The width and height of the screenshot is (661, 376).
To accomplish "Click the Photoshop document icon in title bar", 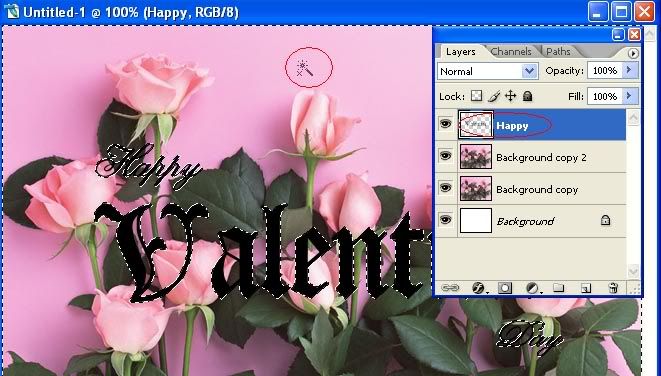I will [11, 11].
